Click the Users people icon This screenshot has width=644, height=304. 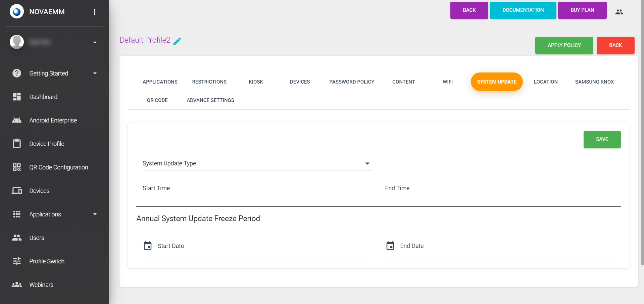[17, 238]
